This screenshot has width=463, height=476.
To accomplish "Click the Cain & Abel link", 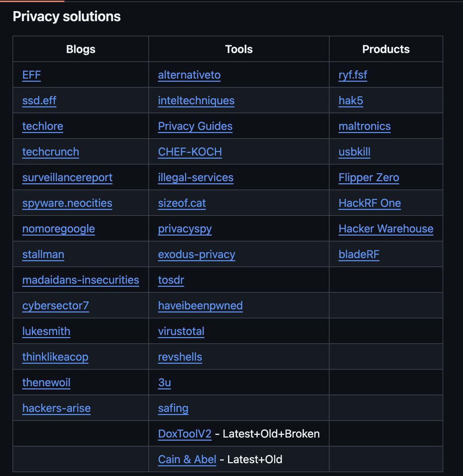I will coord(187,459).
